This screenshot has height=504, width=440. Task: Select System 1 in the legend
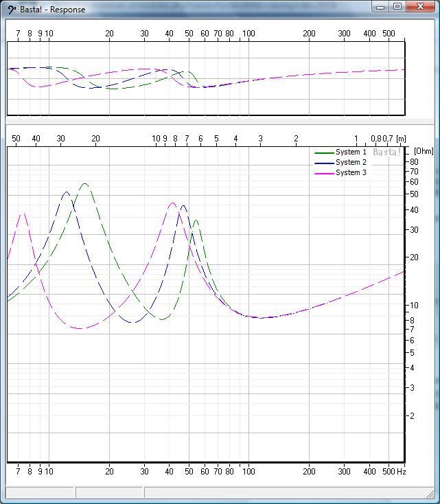point(351,152)
